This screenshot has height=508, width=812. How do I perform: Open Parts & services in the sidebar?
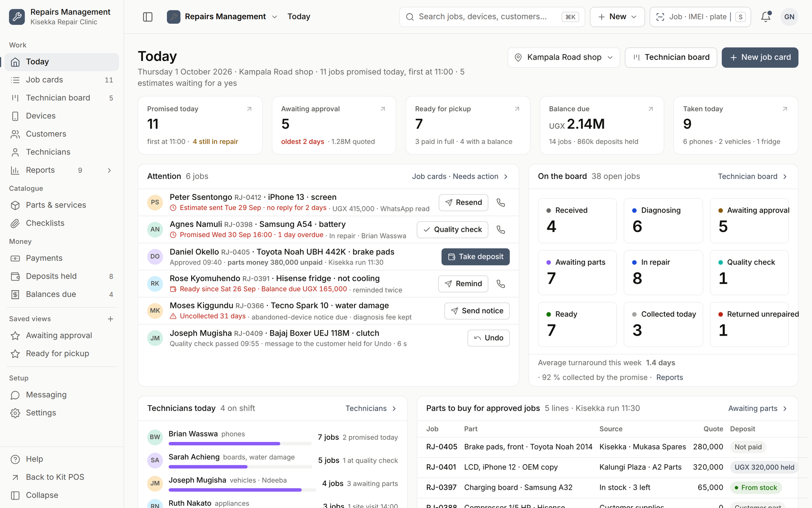click(x=62, y=205)
